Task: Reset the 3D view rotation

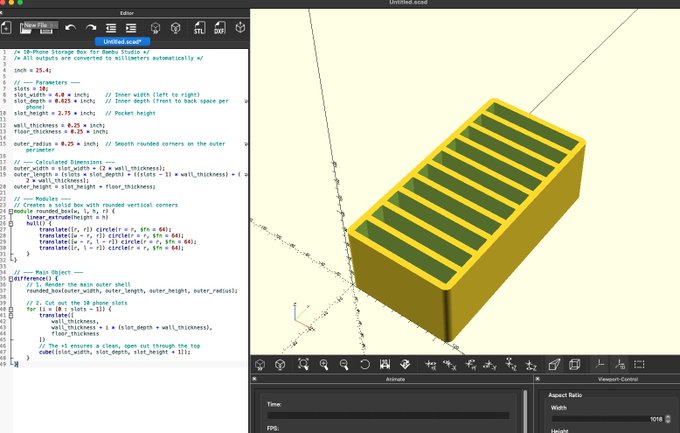Action: pos(365,364)
